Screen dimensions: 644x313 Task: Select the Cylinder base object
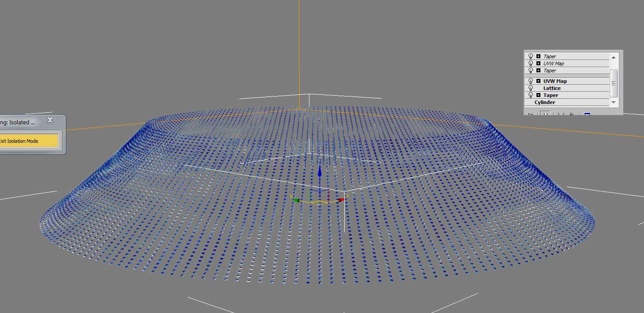(545, 102)
